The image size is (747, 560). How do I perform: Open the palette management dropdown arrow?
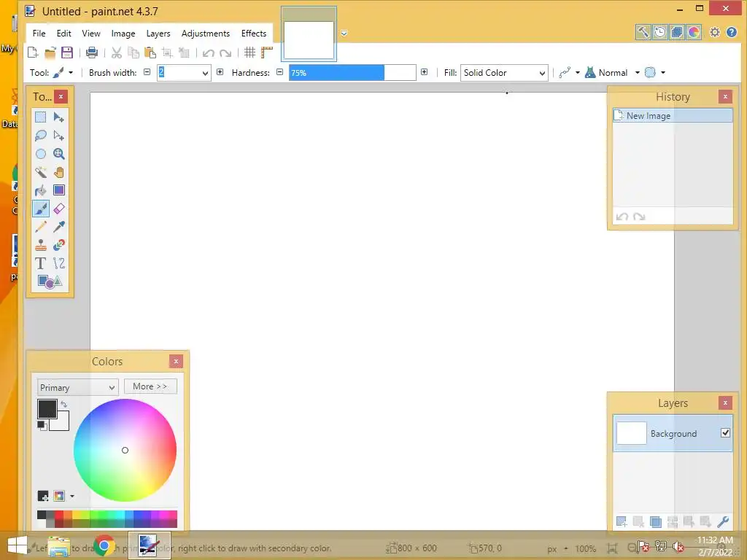coord(72,496)
